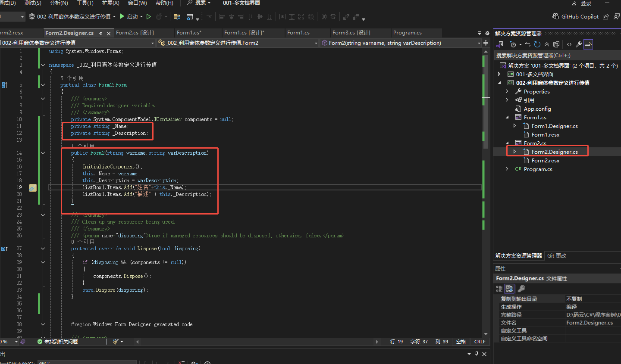Click the screwdriver quick action icon on line 19
This screenshot has height=364, width=621.
pyautogui.click(x=33, y=188)
